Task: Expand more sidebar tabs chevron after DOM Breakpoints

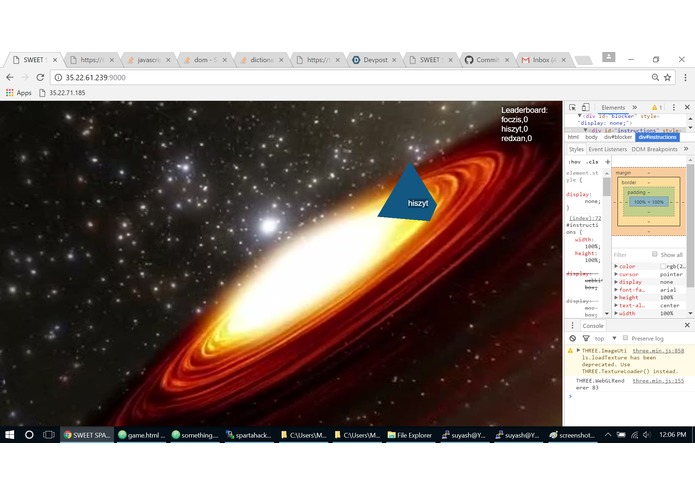Action: point(686,149)
